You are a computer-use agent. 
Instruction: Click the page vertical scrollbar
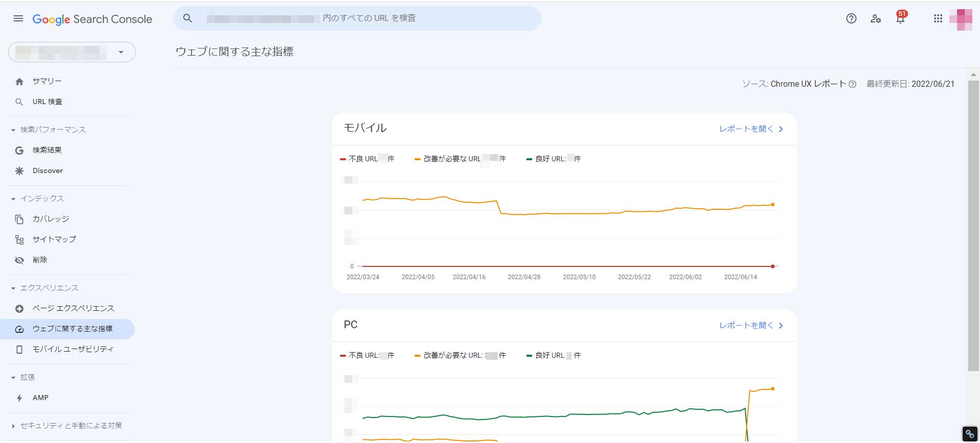coord(973,226)
